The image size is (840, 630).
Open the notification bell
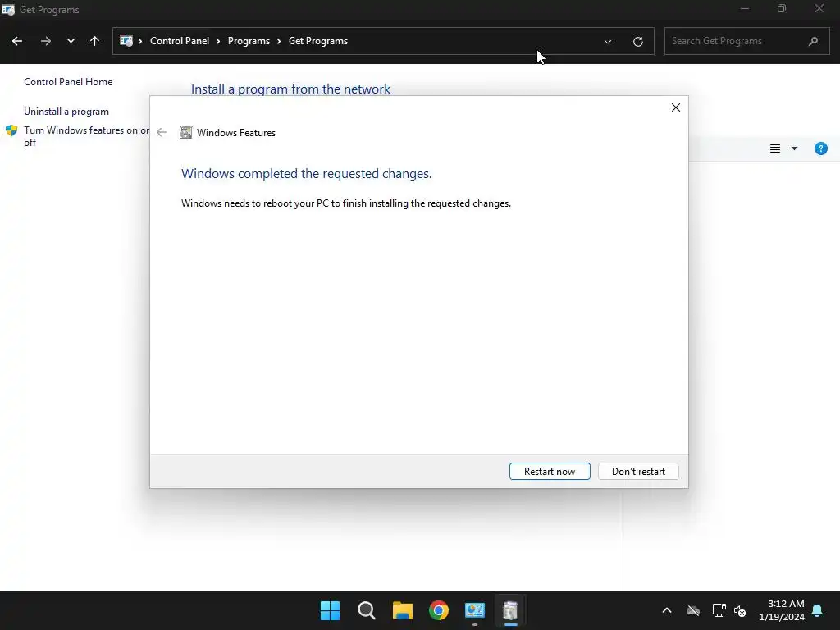coord(818,610)
